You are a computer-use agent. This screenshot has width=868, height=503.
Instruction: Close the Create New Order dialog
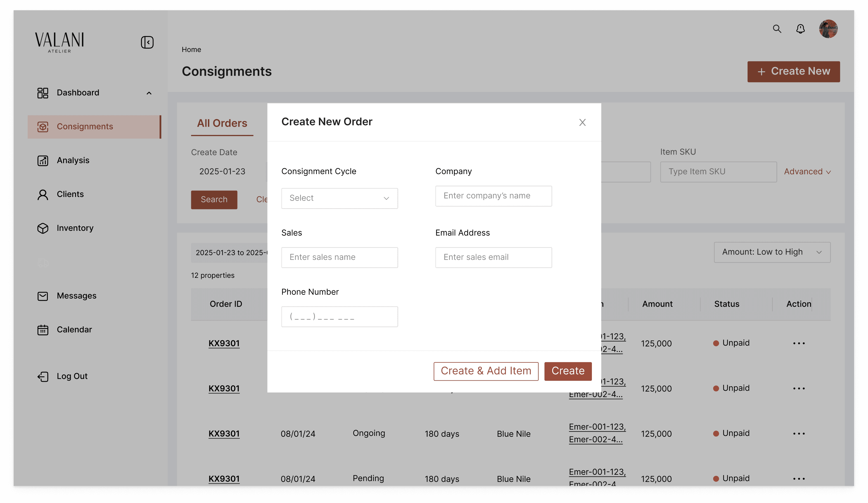pyautogui.click(x=582, y=122)
